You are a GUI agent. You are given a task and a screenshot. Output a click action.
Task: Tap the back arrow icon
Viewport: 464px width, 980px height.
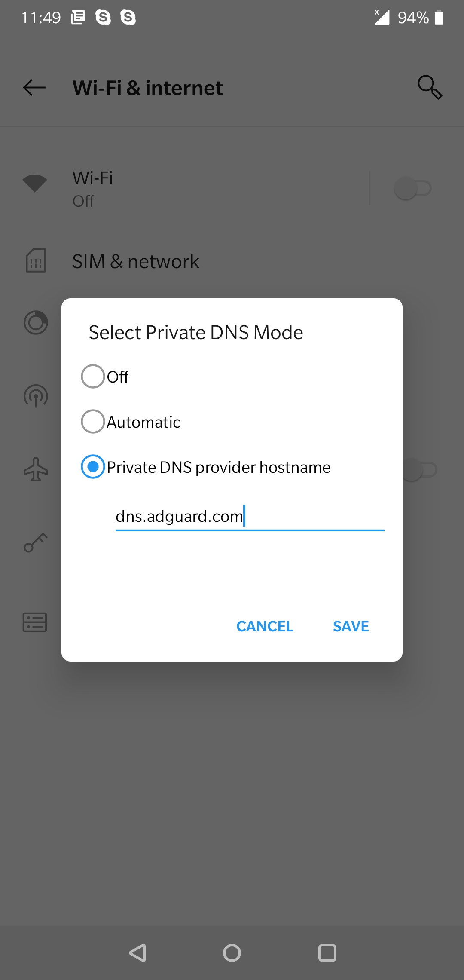click(x=34, y=88)
